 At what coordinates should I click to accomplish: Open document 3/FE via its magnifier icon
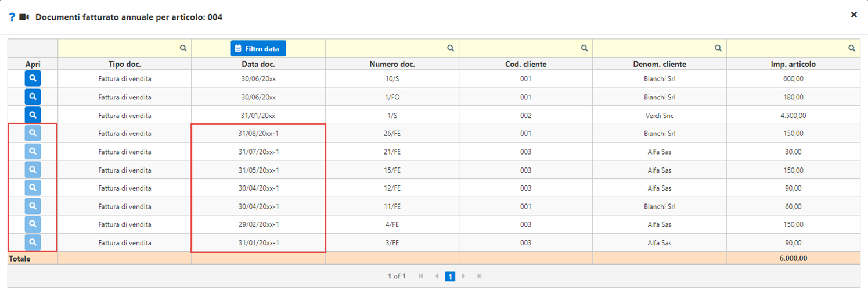point(33,242)
